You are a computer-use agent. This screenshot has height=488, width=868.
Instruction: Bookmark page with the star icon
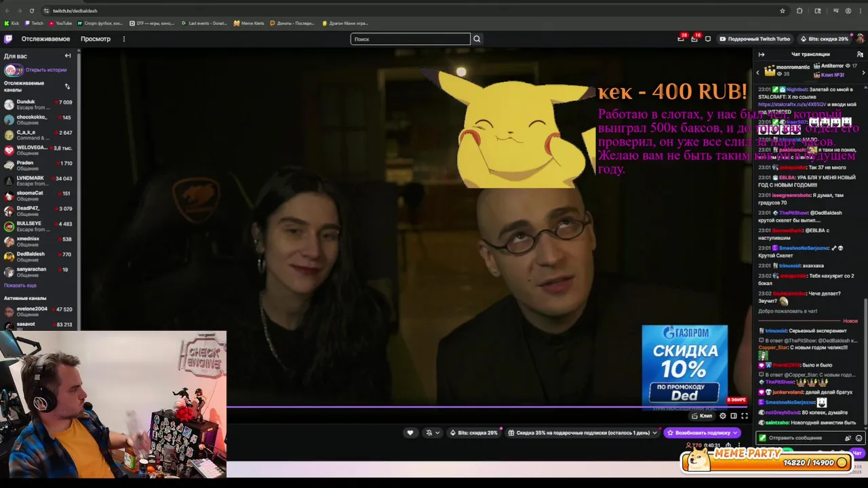[783, 11]
